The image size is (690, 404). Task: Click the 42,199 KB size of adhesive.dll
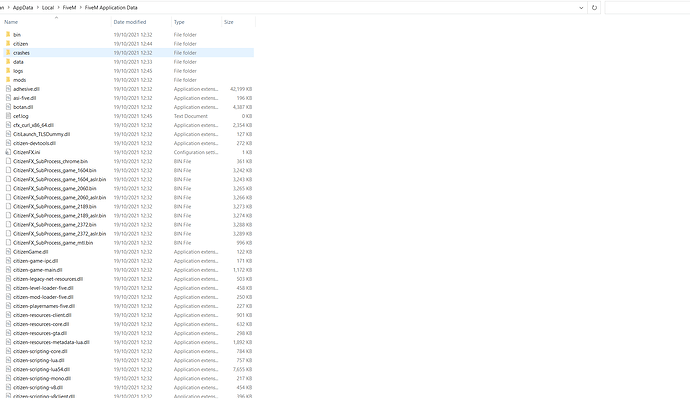click(x=241, y=89)
